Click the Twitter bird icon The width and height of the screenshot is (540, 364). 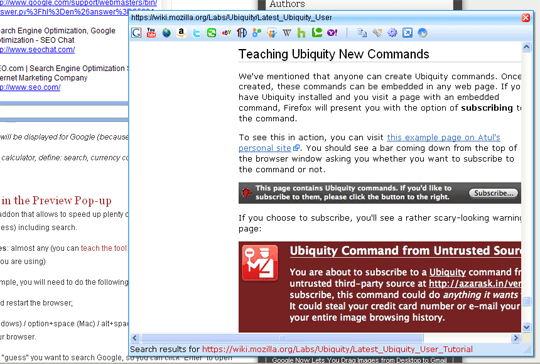(196, 33)
